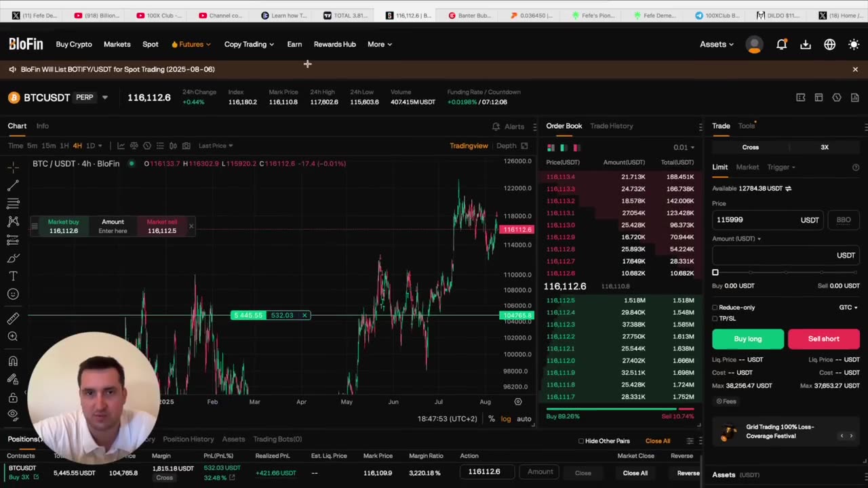Open the language globe icon
The image size is (868, 488).
click(x=829, y=44)
